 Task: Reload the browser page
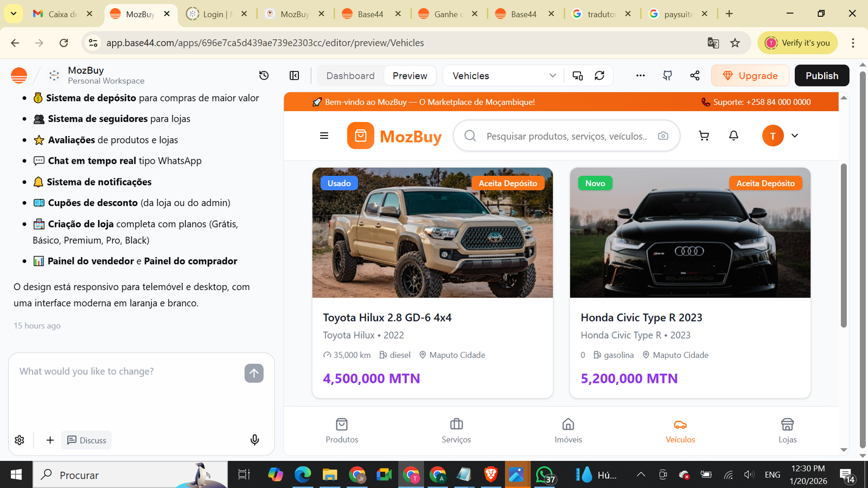click(64, 43)
